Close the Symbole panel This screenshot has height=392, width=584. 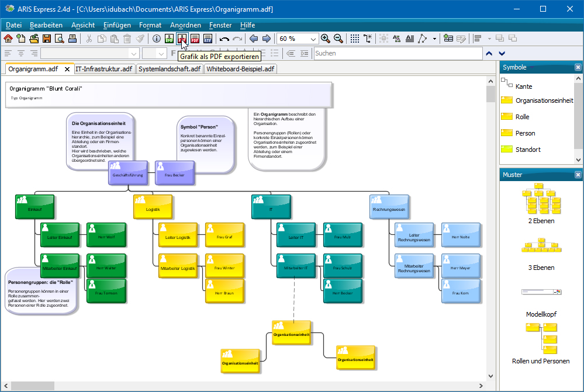click(578, 67)
